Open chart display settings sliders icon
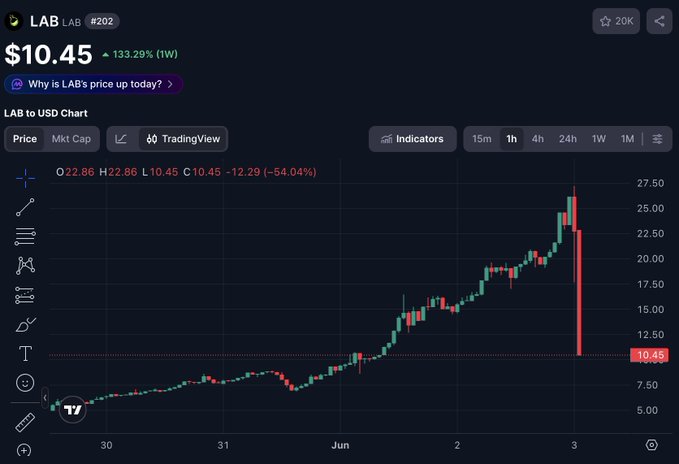679x464 pixels. (657, 139)
